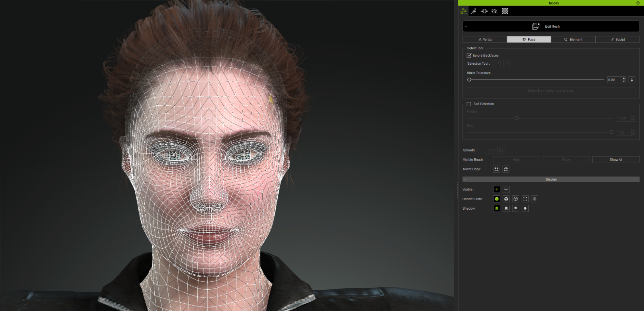Click the first Smooth wave icon

pyautogui.click(x=491, y=150)
